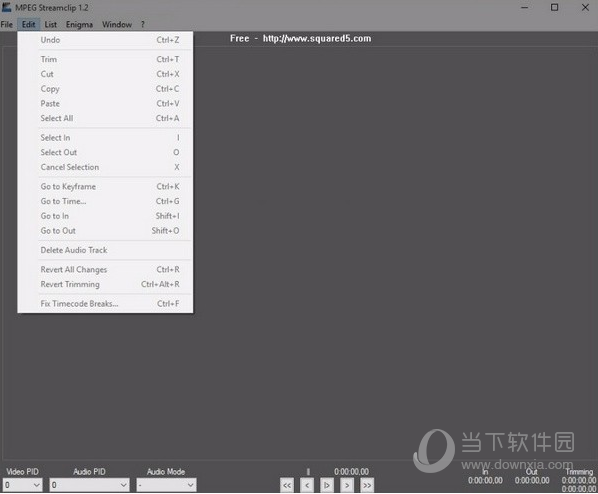Choose Go to Keyframe

coord(105,187)
